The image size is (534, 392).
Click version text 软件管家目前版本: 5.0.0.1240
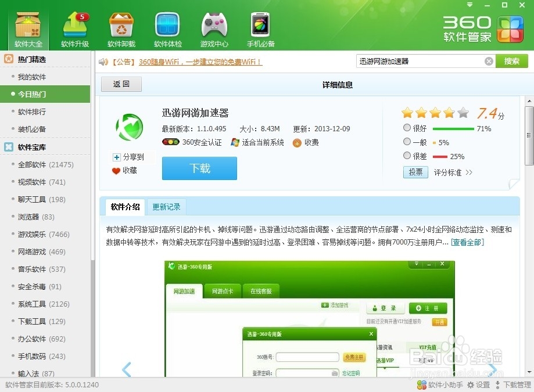52,385
